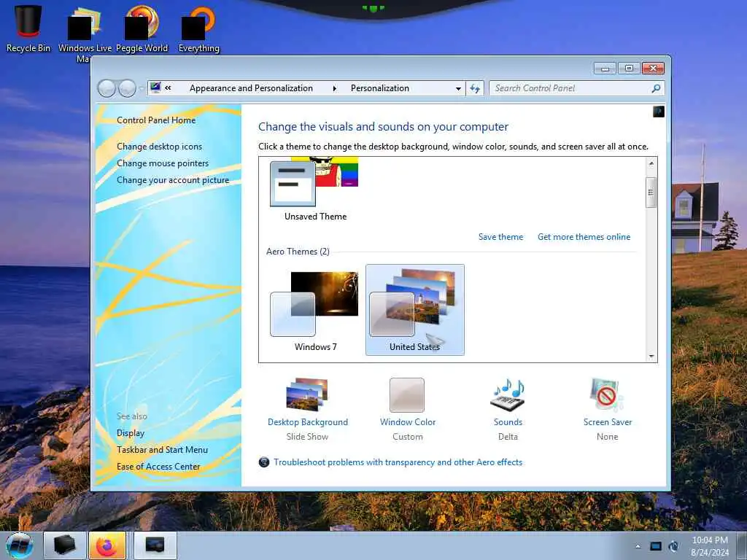747x560 pixels.
Task: Open help via the top-right icon
Action: (659, 112)
